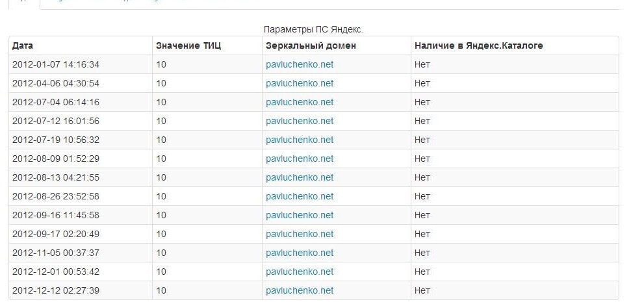Screen dimensions: 644x304
Task: Select the active tab above the table
Action: (24, 3)
